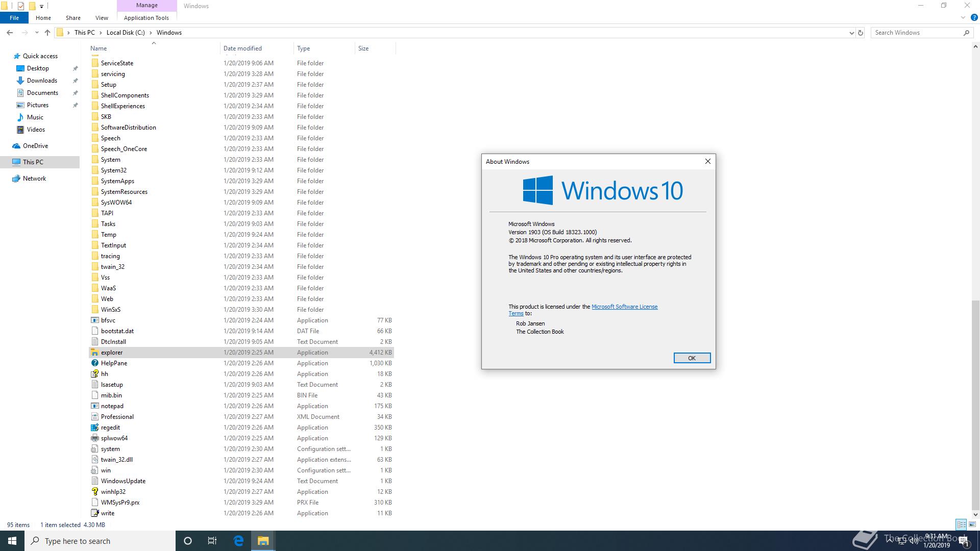Select the winhlp32 application icon
Screen dimensions: 980x551
(x=94, y=492)
